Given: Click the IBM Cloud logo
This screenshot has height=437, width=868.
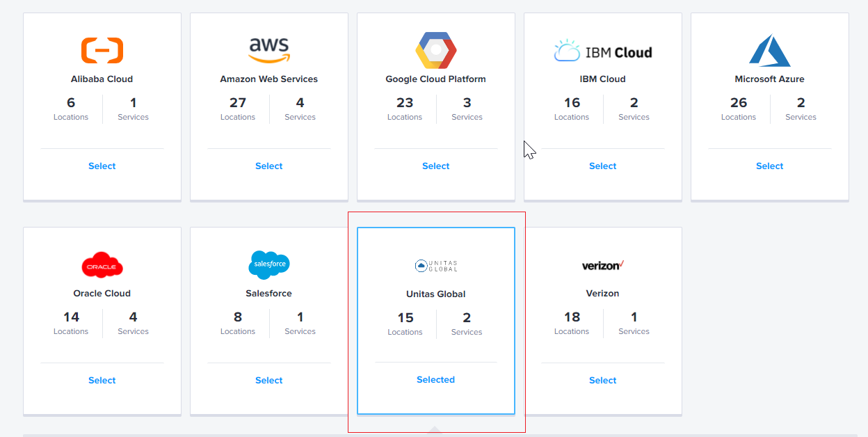Looking at the screenshot, I should (603, 51).
